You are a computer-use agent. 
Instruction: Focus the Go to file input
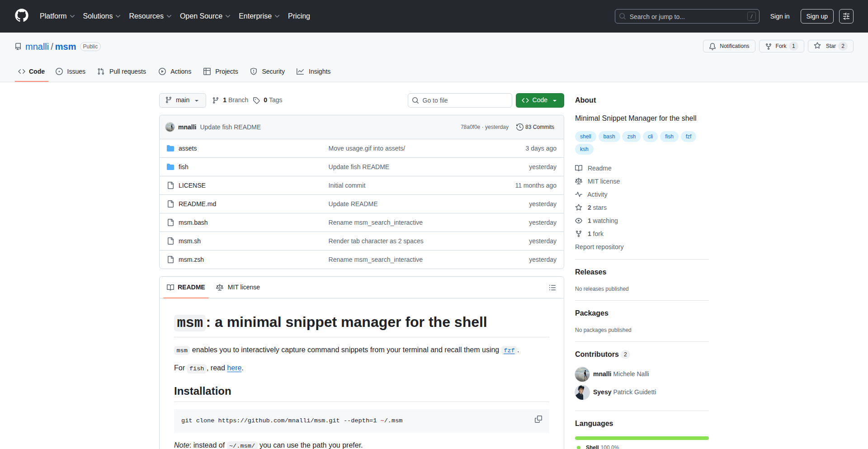pyautogui.click(x=460, y=100)
